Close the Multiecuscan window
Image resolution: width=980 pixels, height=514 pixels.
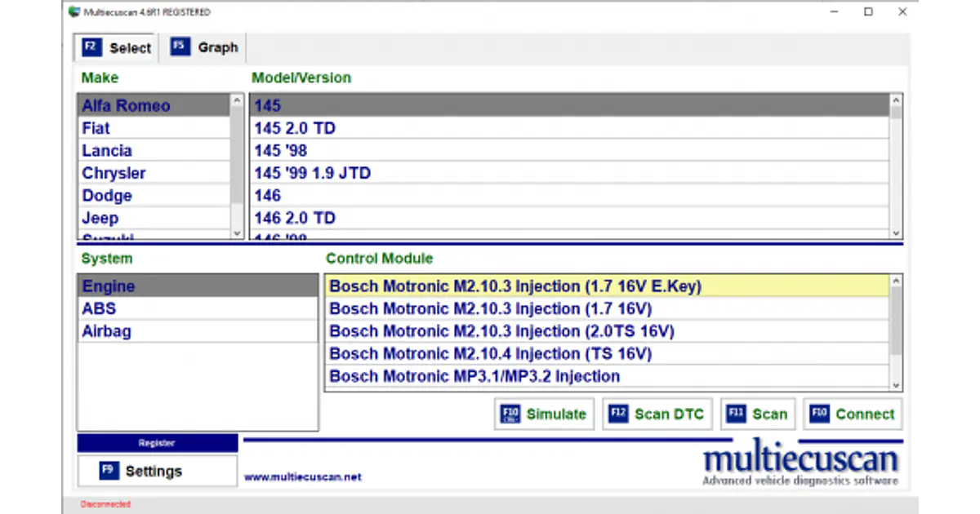pos(902,12)
